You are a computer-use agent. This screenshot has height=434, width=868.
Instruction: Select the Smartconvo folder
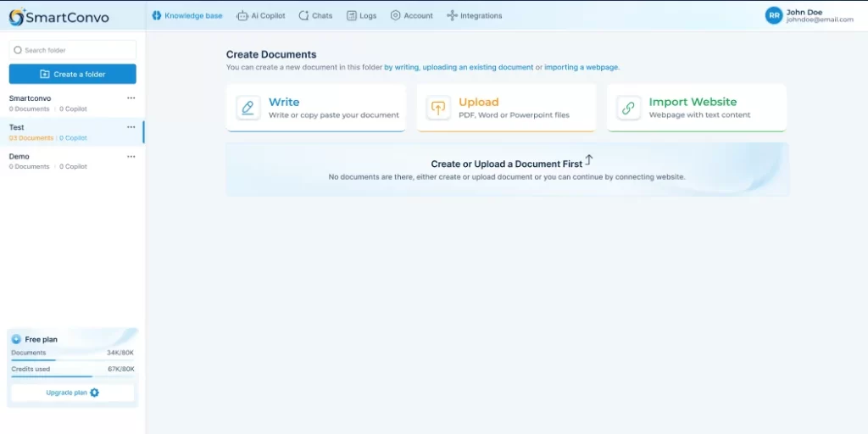coord(73,103)
